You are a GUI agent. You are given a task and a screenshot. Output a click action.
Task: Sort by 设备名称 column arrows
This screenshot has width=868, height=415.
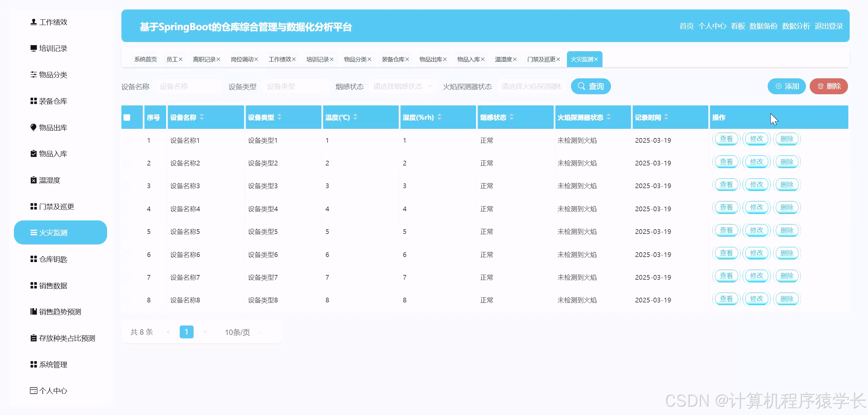pos(202,117)
